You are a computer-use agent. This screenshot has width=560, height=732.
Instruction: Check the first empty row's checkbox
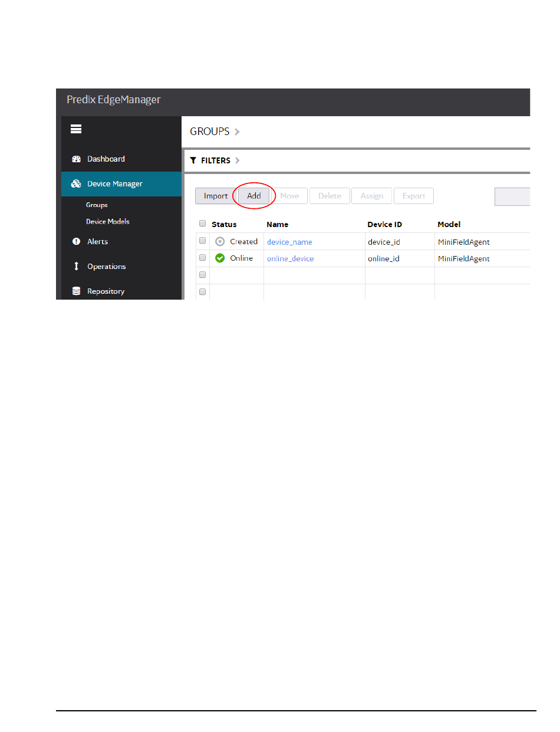pos(202,275)
